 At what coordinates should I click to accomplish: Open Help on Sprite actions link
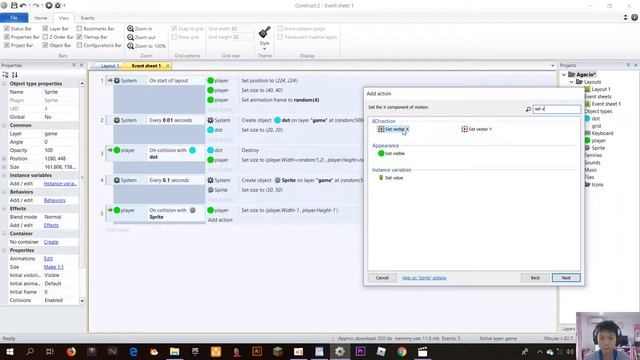pos(424,278)
